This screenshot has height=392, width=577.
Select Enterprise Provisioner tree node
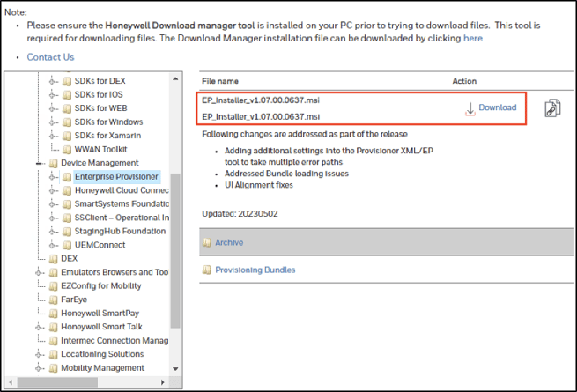tap(116, 177)
